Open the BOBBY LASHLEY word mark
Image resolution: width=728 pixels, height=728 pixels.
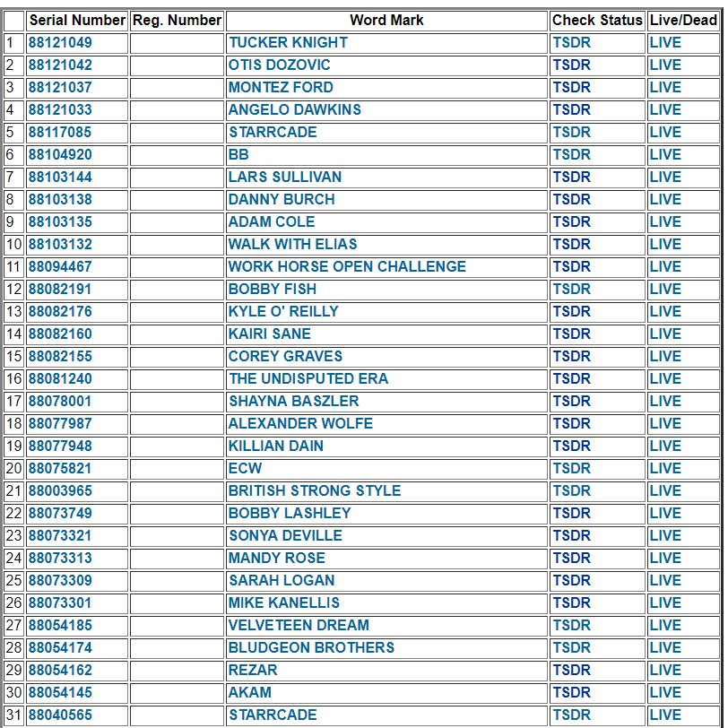(x=290, y=513)
